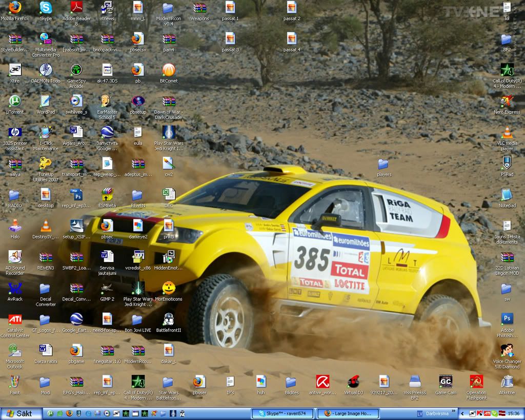Open the TuneUp Utilities 2007 icon
525x420 pixels.
point(46,169)
